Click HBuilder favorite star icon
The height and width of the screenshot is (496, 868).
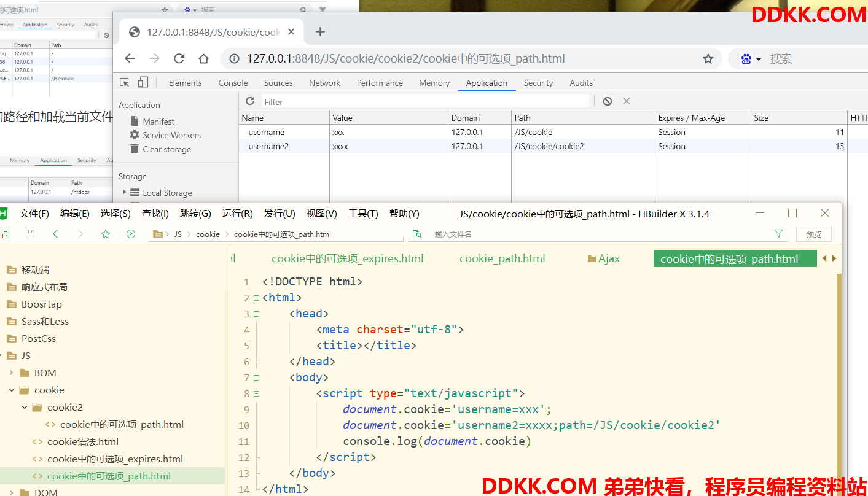(x=106, y=234)
